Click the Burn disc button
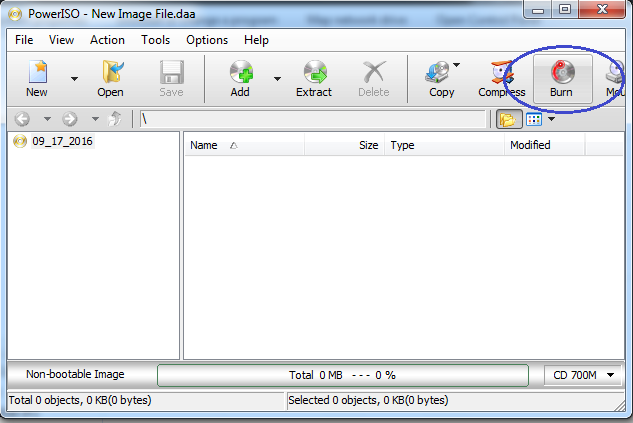 coord(563,79)
